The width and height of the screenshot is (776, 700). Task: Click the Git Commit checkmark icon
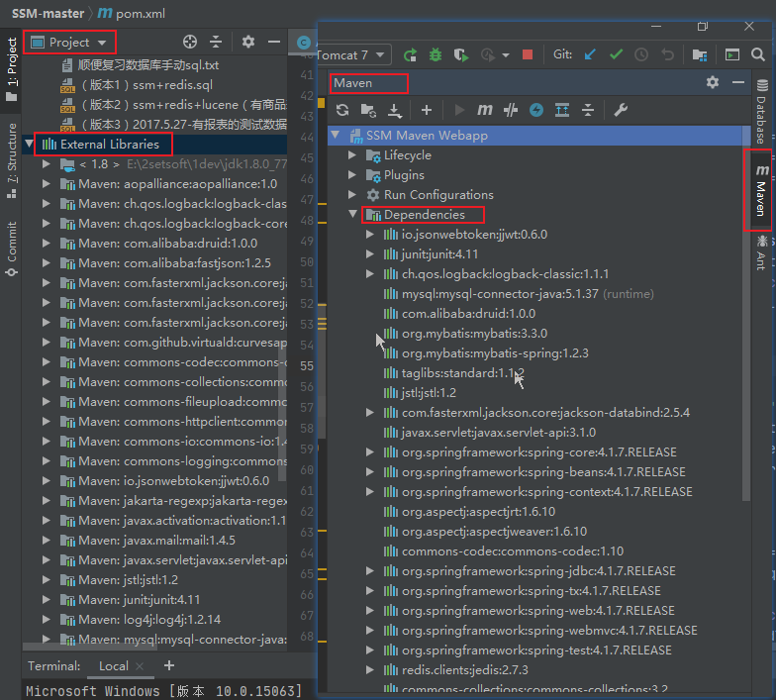pos(616,55)
